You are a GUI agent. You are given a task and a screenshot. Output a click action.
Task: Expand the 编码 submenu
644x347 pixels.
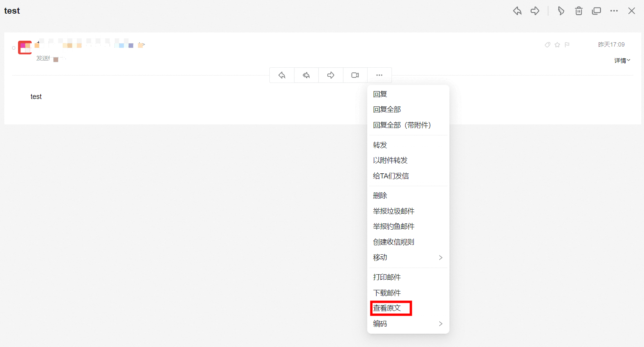[x=408, y=324]
